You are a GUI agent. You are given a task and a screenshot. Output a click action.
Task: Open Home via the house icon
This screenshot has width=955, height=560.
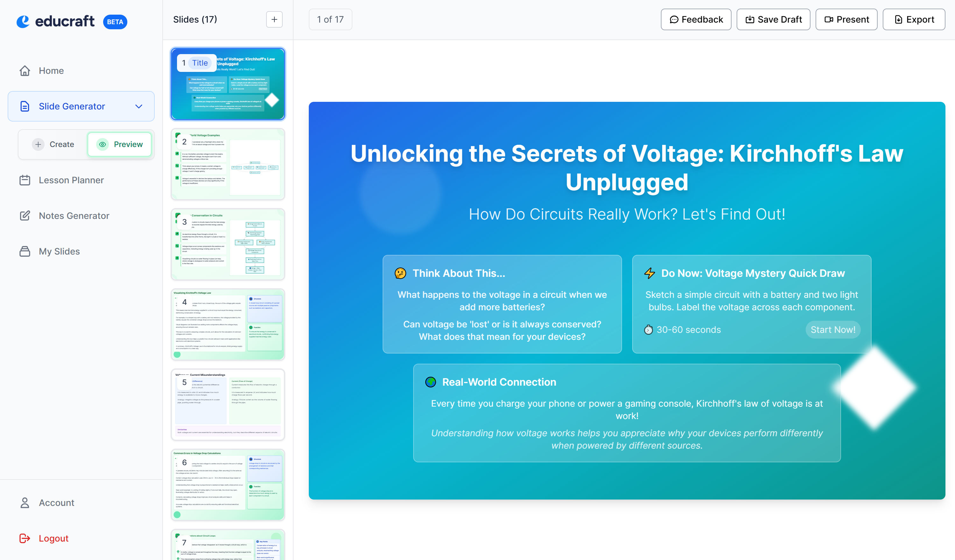(x=25, y=71)
